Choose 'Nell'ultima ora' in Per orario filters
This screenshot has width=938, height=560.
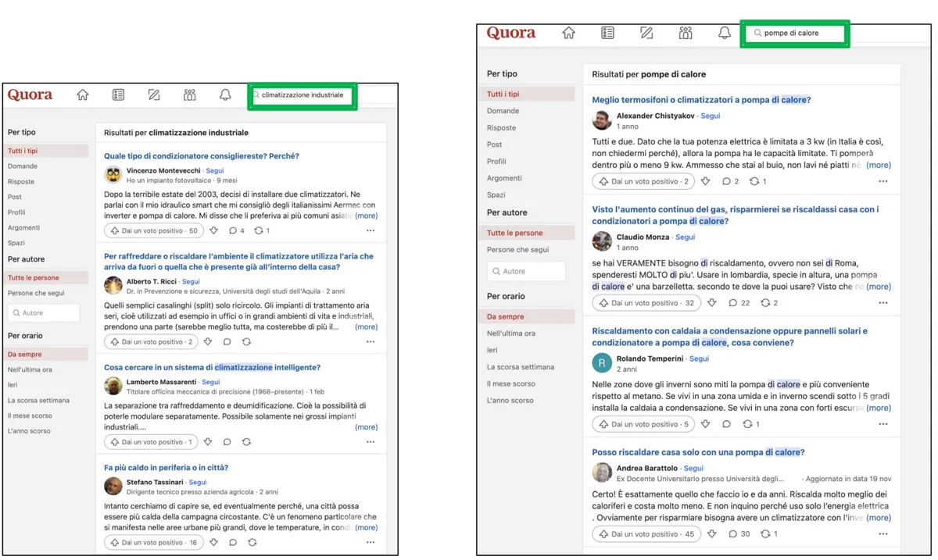click(34, 370)
